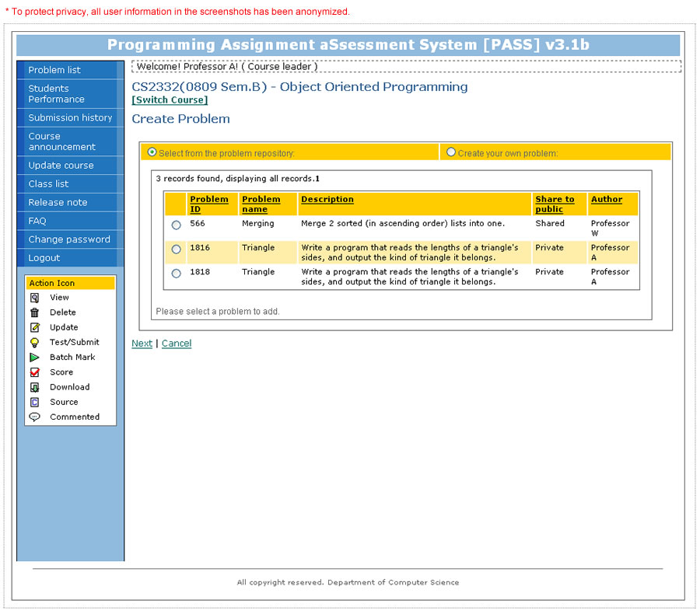Click the Batch Mark green arrow icon
700x614 pixels.
[x=34, y=358]
